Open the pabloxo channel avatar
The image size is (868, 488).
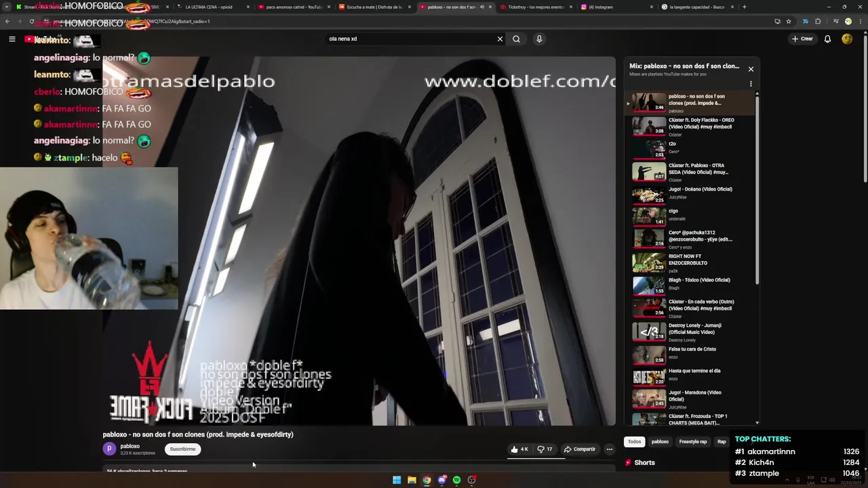(109, 449)
